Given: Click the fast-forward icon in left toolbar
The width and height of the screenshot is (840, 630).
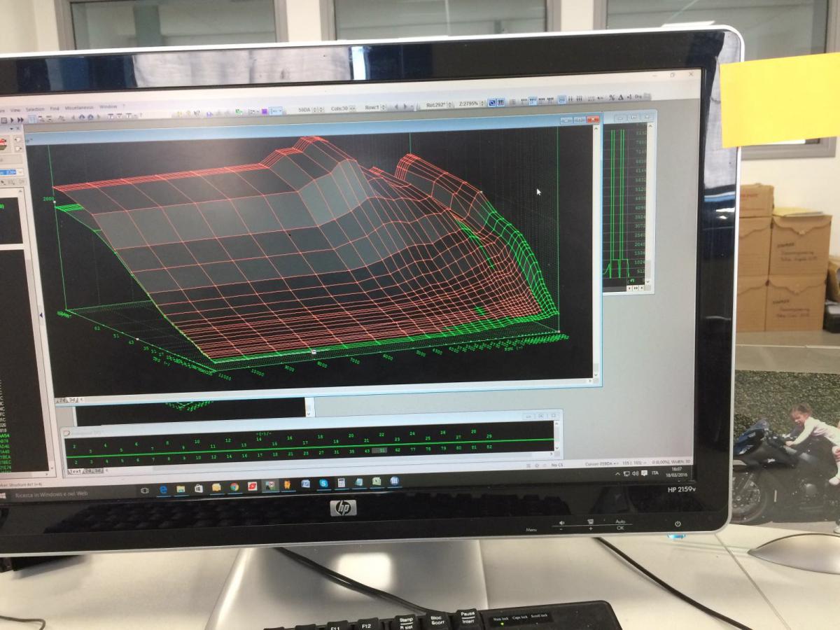Looking at the screenshot, I should [x=20, y=120].
